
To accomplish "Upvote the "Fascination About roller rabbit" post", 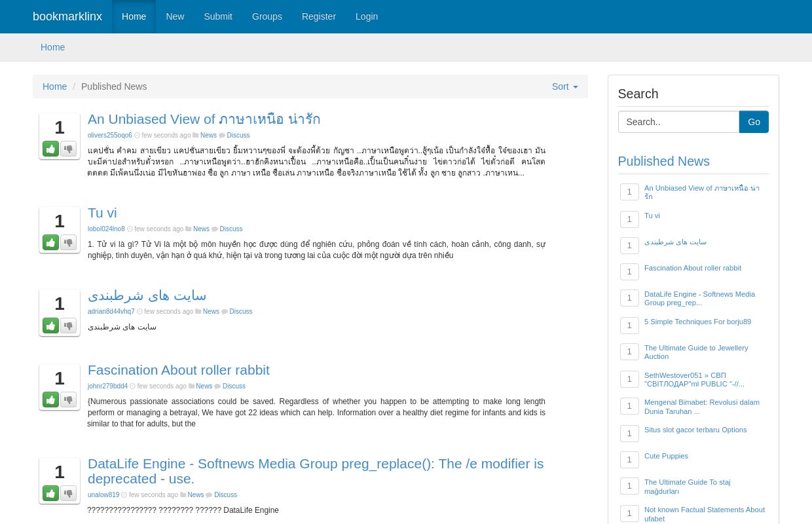I will pyautogui.click(x=50, y=400).
